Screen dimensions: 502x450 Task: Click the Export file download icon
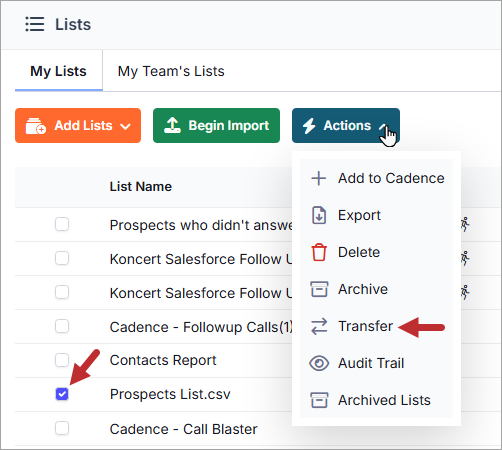click(319, 215)
